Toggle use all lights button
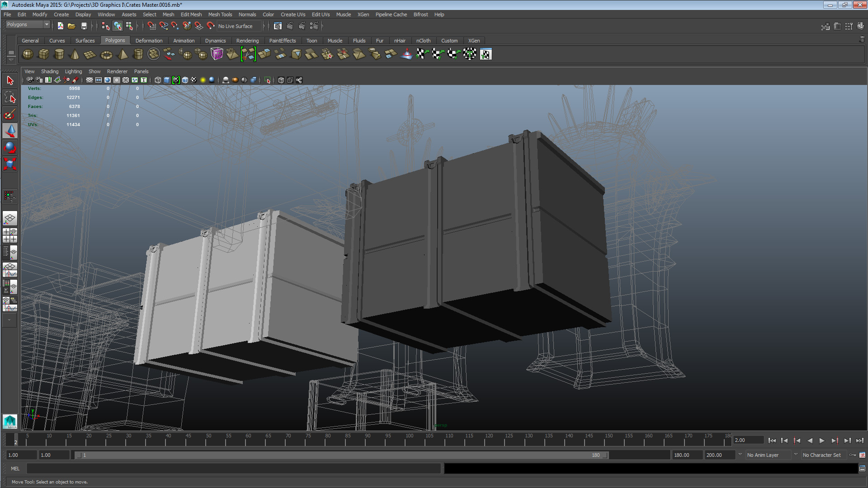Viewport: 868px width, 488px height. coord(203,80)
